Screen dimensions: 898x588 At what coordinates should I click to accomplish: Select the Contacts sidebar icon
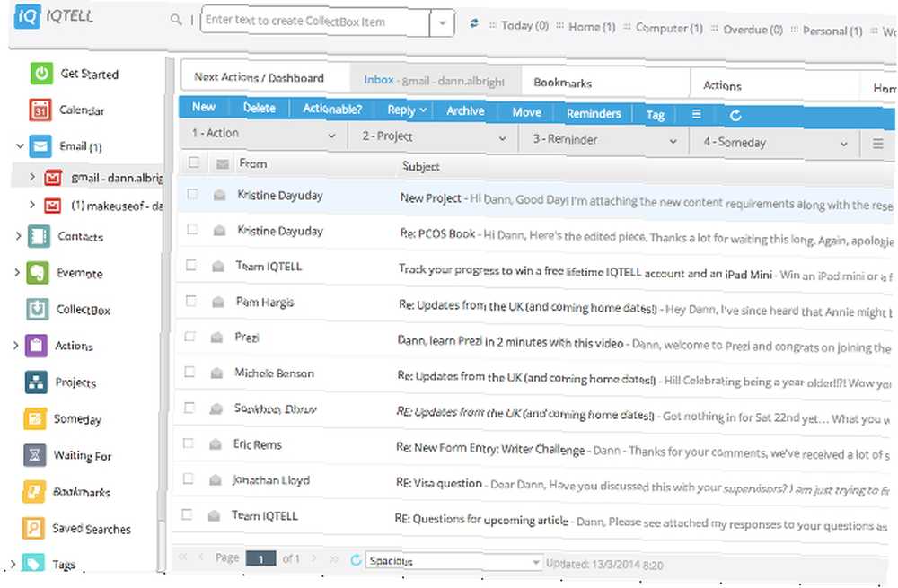39,236
